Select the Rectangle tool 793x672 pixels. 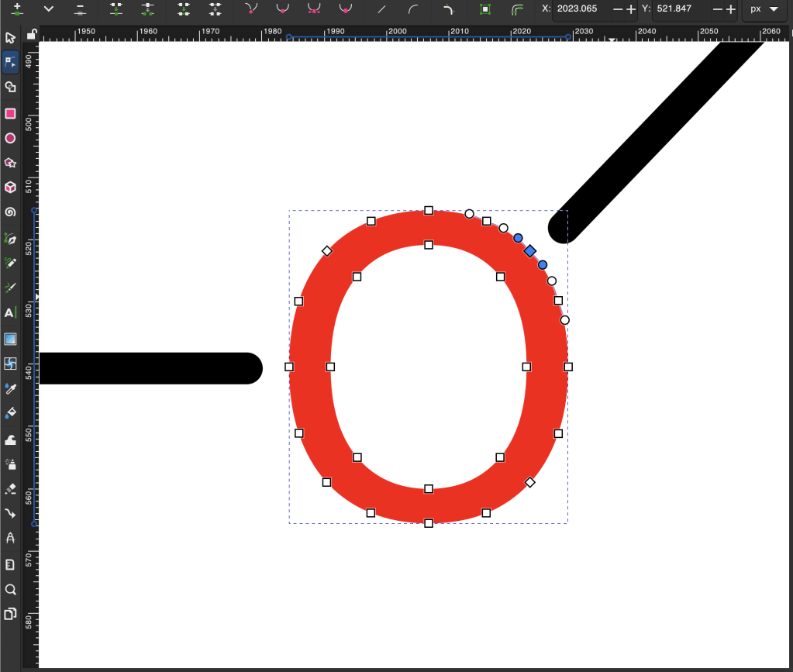(10, 113)
